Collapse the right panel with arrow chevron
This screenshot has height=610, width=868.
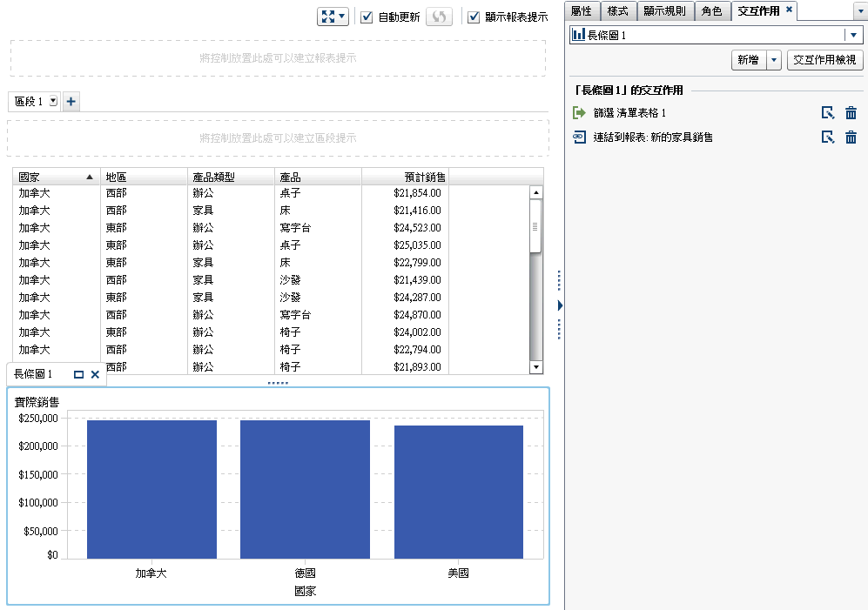560,305
